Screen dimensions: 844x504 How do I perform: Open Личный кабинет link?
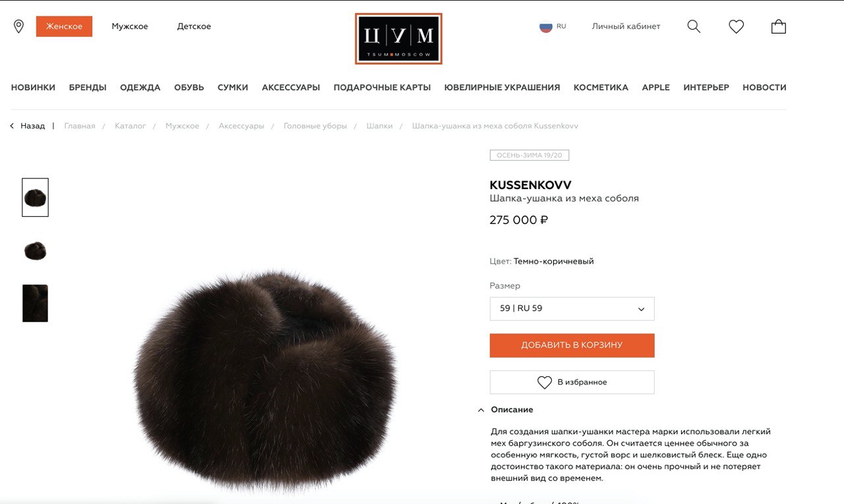point(626,26)
